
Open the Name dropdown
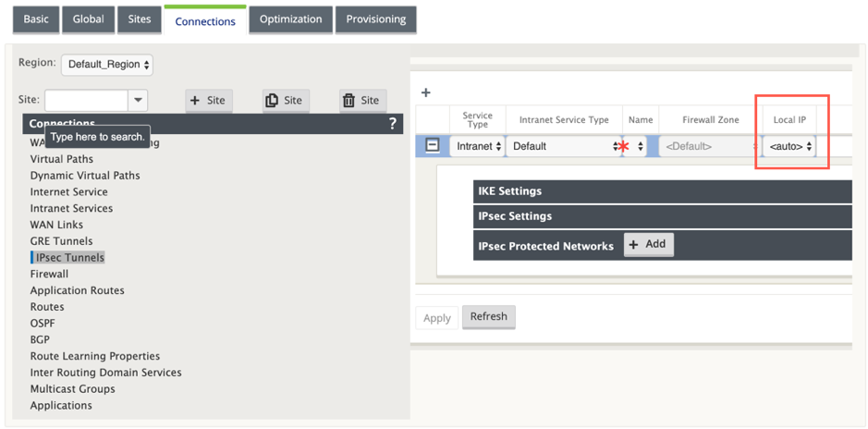coord(634,147)
